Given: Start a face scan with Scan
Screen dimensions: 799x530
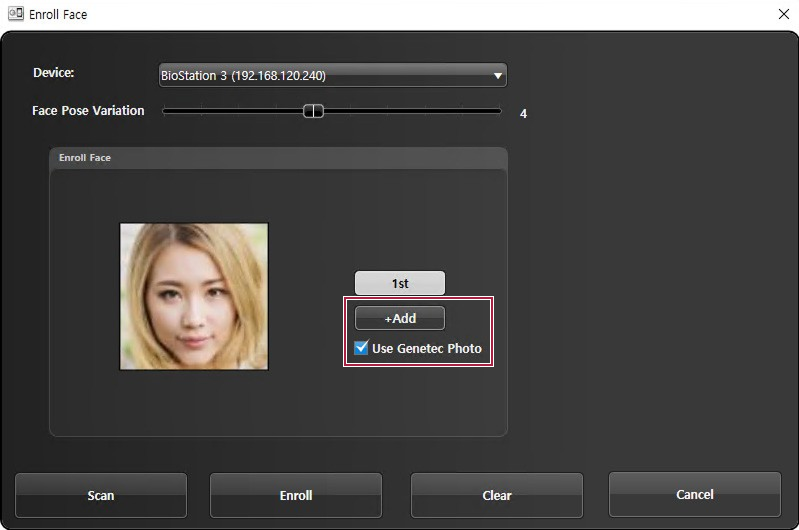Looking at the screenshot, I should [101, 495].
